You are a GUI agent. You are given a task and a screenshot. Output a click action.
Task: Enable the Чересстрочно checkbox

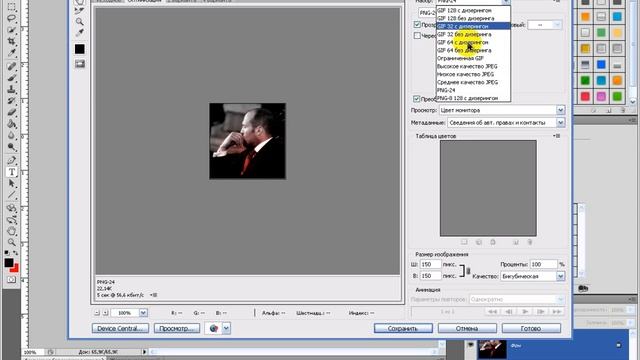(417, 36)
